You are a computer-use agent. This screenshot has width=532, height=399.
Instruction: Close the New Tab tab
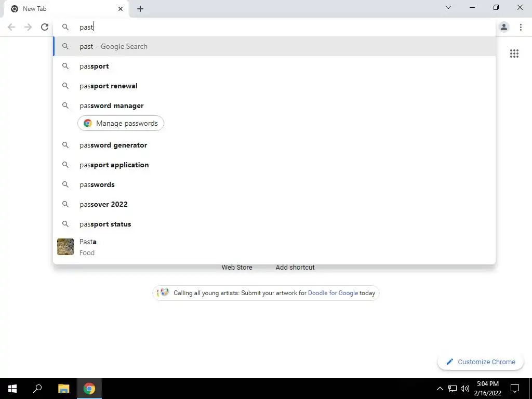tap(121, 9)
